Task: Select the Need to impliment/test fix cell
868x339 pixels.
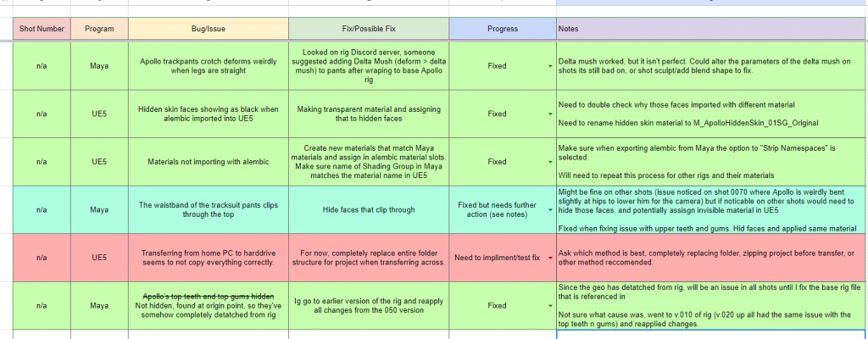Action: (503, 258)
